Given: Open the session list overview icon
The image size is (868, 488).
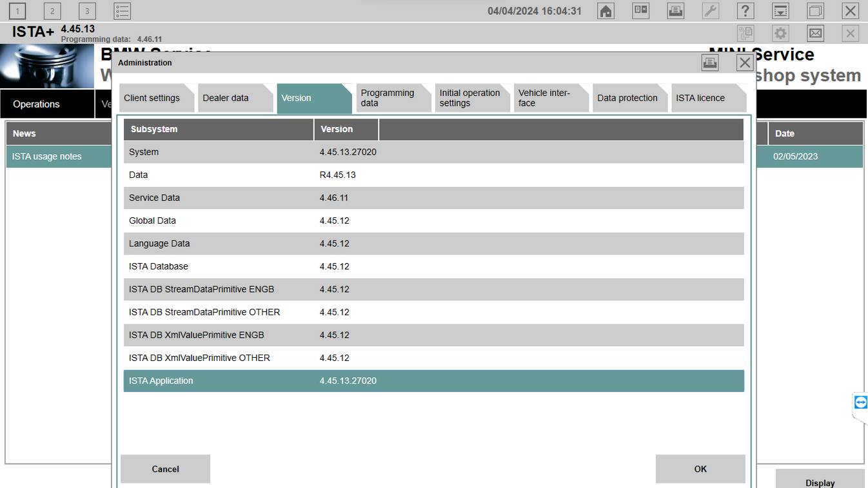Looking at the screenshot, I should (x=121, y=10).
